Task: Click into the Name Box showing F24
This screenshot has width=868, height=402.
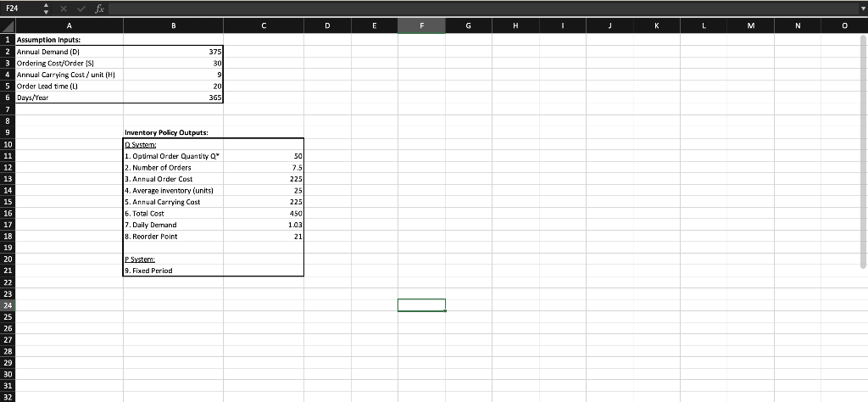Action: click(22, 8)
